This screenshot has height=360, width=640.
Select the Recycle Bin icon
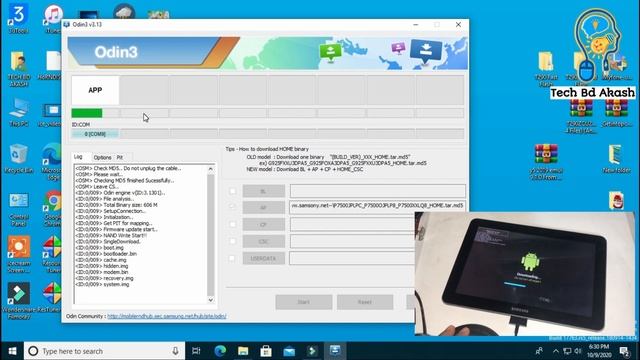point(18,158)
